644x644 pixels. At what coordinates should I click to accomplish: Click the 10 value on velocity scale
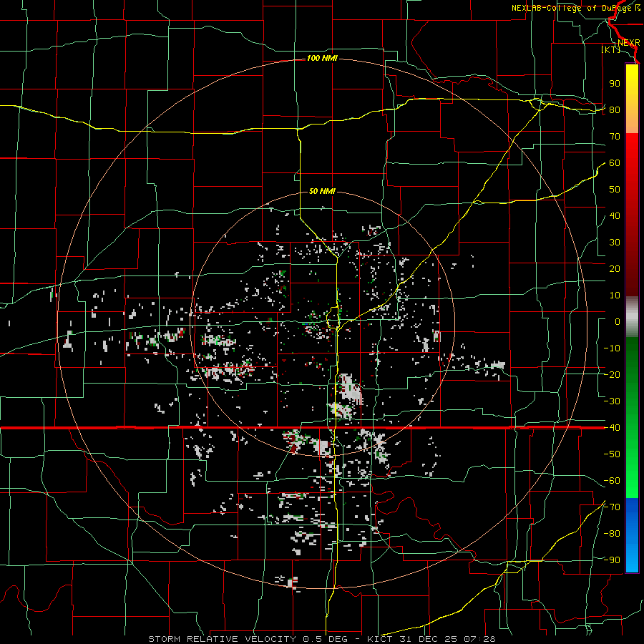point(615,296)
